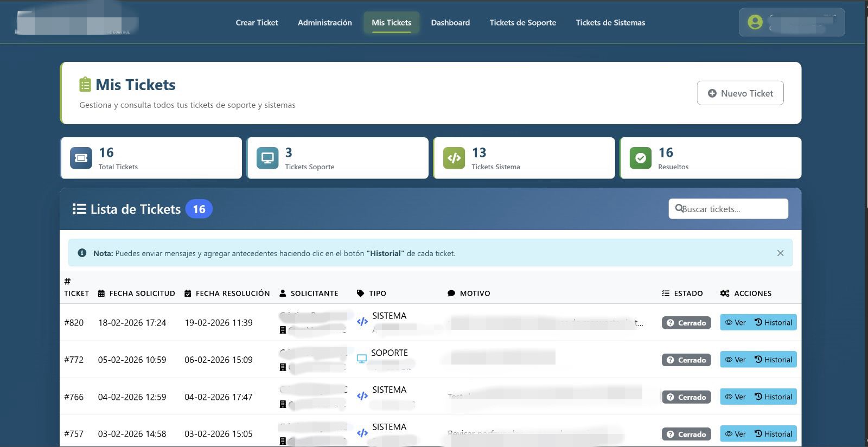Screen dimensions: 868x447
Task: Open Historial for ticket #772
Action: [x=774, y=360]
